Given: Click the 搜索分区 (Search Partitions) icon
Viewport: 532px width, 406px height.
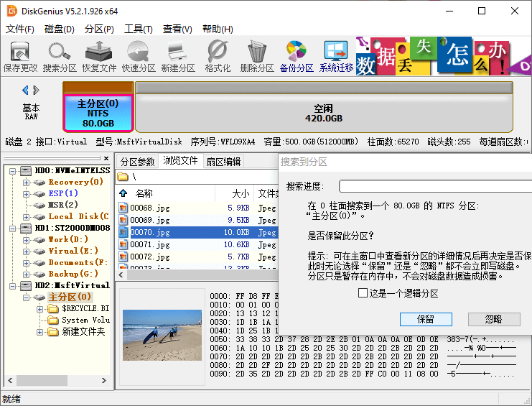Looking at the screenshot, I should coord(60,56).
